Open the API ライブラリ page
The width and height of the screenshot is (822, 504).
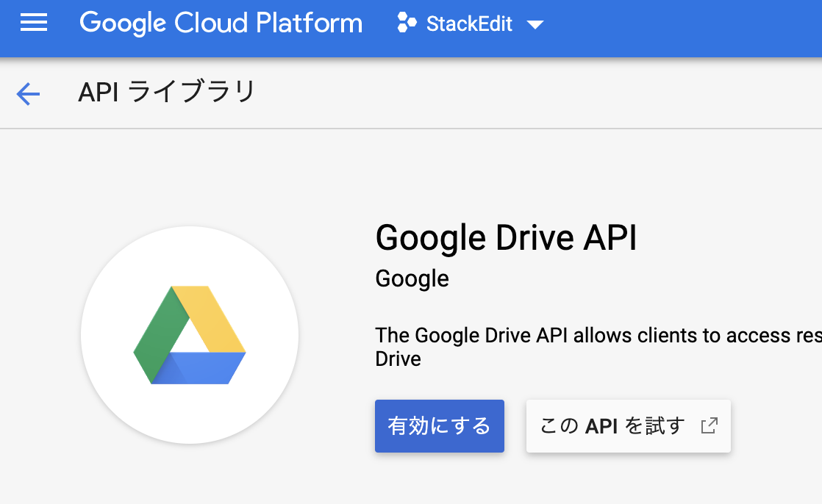coord(167,92)
